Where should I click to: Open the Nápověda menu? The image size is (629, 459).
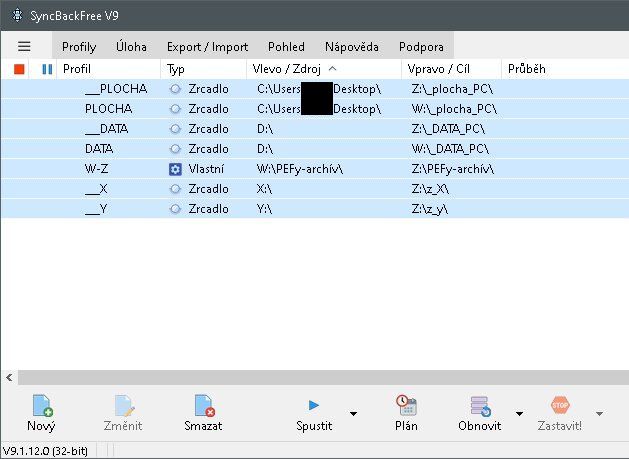[352, 47]
